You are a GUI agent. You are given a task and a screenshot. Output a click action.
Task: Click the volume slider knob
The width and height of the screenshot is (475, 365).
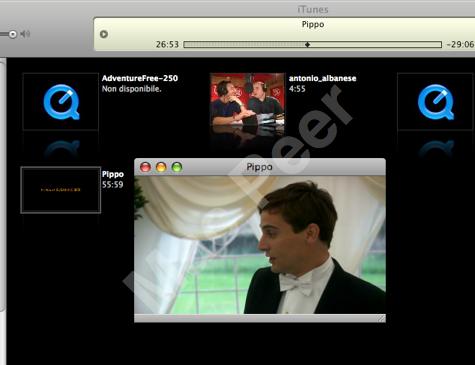(x=13, y=34)
